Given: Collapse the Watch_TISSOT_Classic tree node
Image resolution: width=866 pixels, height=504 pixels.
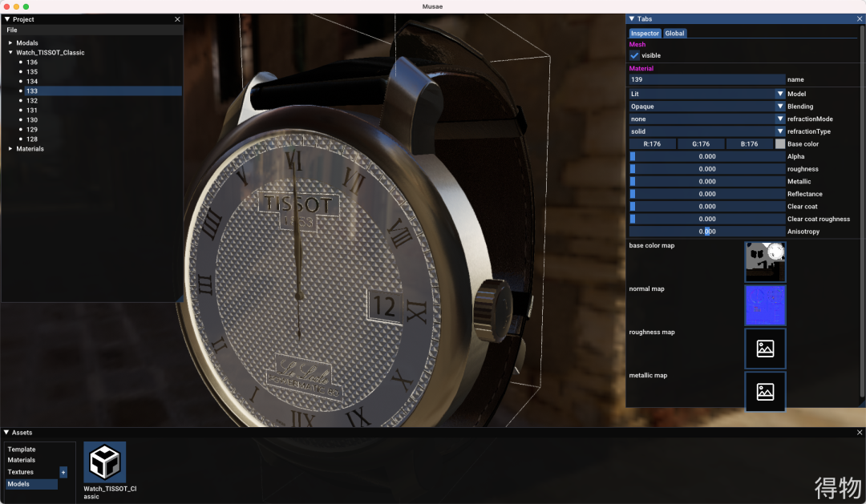Looking at the screenshot, I should point(10,52).
